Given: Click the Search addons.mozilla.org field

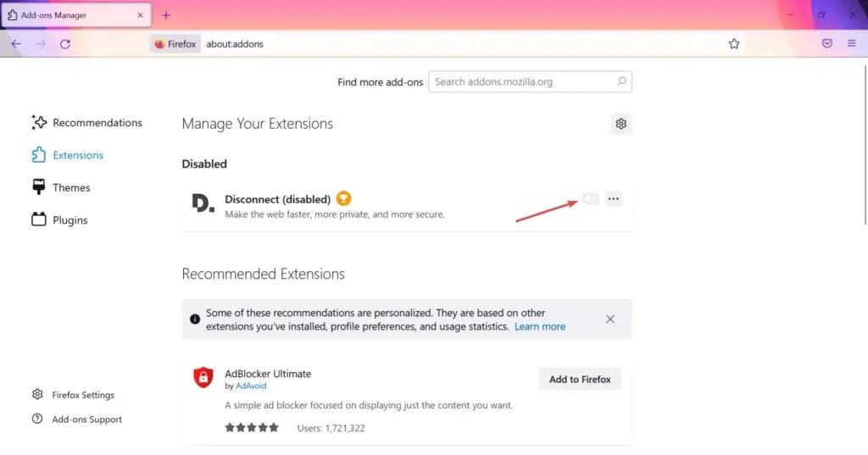Looking at the screenshot, I should pos(530,82).
